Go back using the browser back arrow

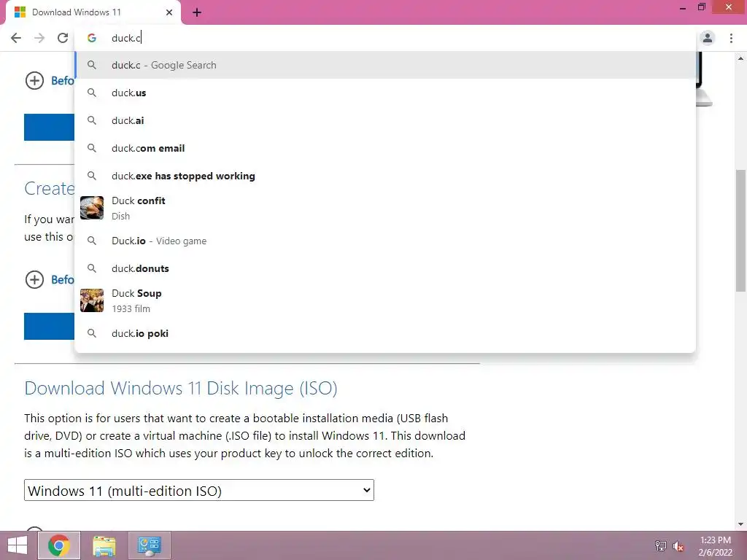(16, 38)
